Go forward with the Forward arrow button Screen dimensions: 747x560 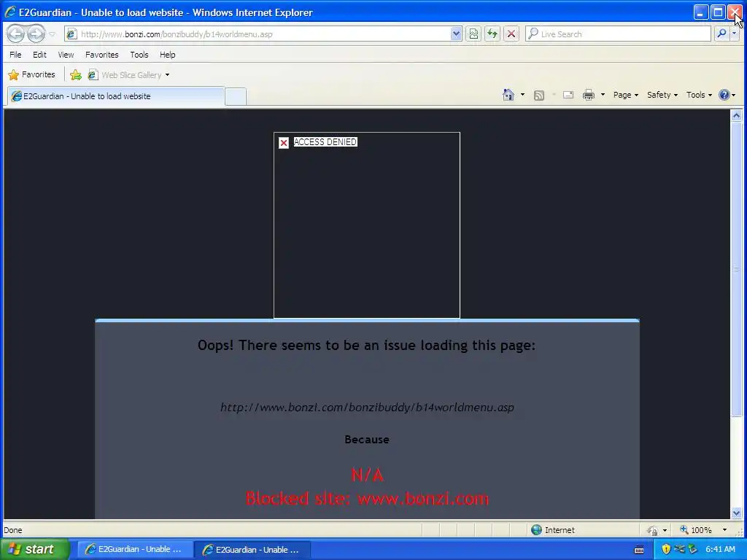(36, 34)
